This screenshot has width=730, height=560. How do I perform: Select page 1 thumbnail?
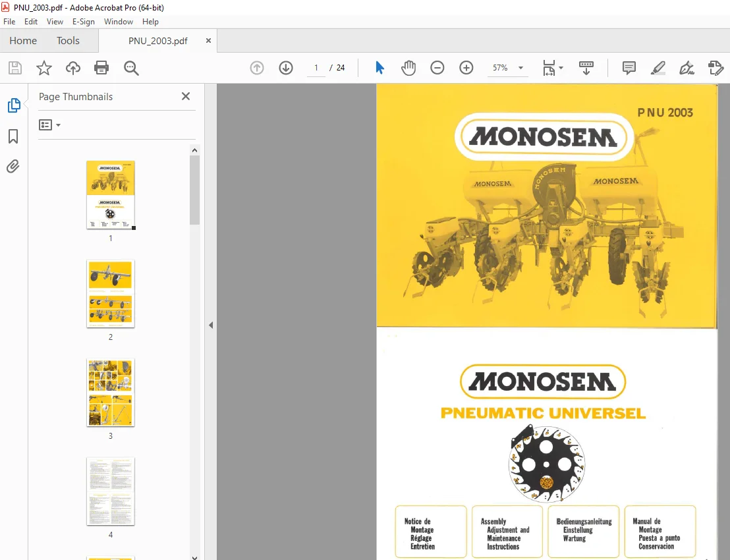[x=111, y=194]
